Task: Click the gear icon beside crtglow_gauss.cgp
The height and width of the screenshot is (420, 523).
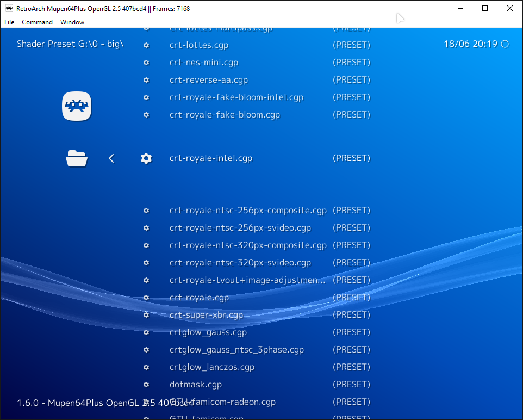Action: click(146, 332)
